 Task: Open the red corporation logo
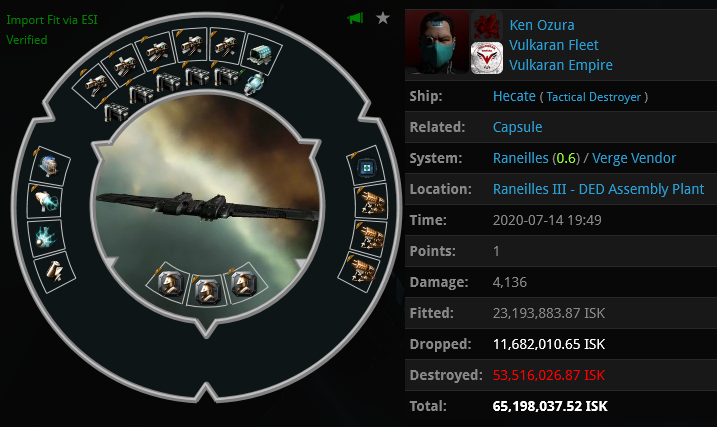pos(487,26)
